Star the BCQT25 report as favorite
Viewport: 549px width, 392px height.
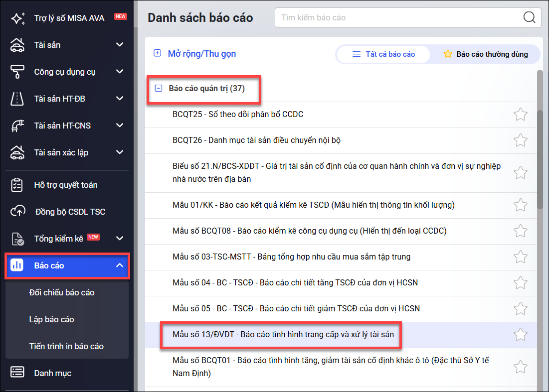click(x=520, y=115)
